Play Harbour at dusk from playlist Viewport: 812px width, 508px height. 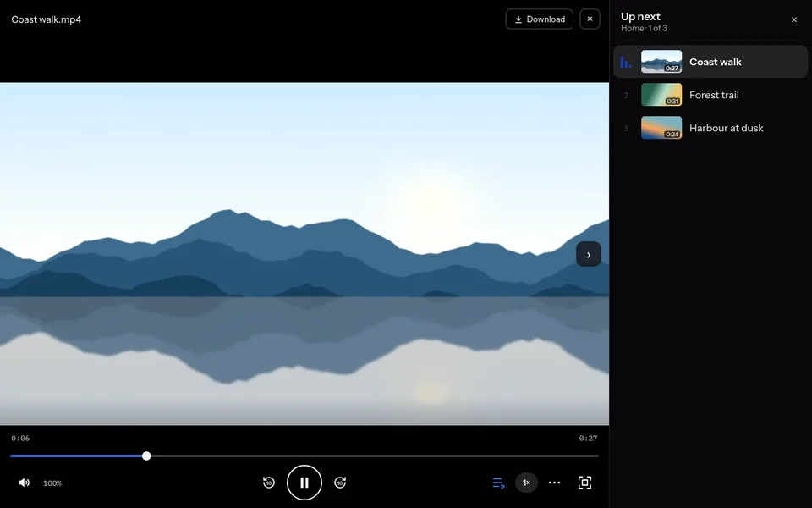[710, 128]
